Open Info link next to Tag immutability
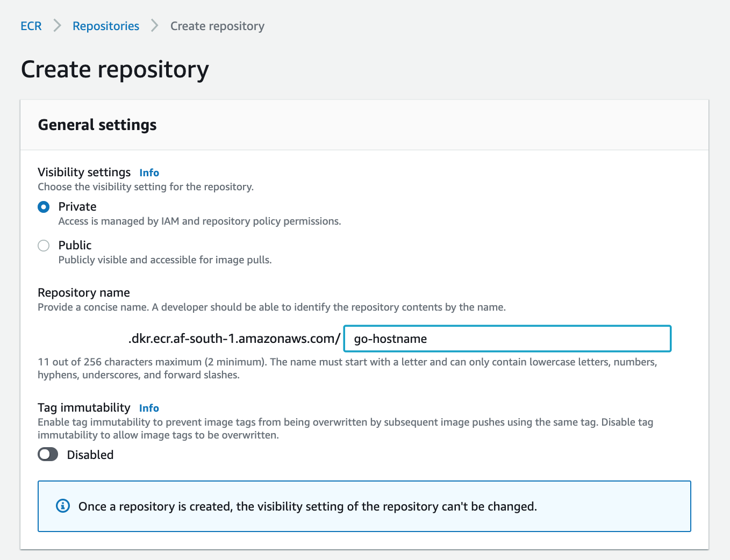This screenshot has height=560, width=730. 149,408
